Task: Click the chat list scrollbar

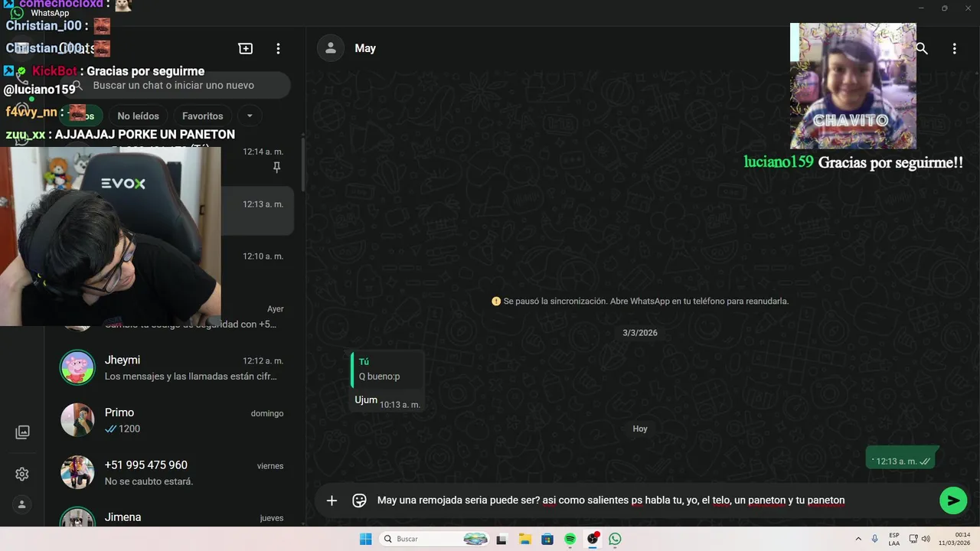Action: [x=302, y=165]
